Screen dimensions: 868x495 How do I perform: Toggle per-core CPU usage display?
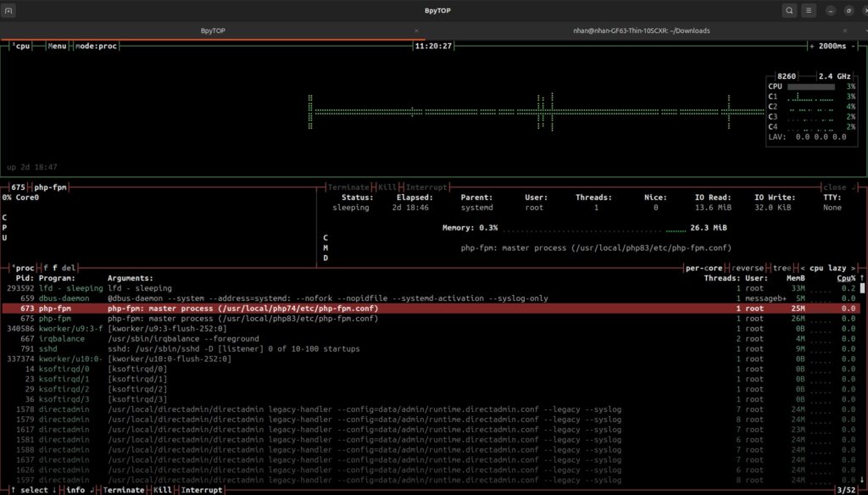tap(705, 268)
